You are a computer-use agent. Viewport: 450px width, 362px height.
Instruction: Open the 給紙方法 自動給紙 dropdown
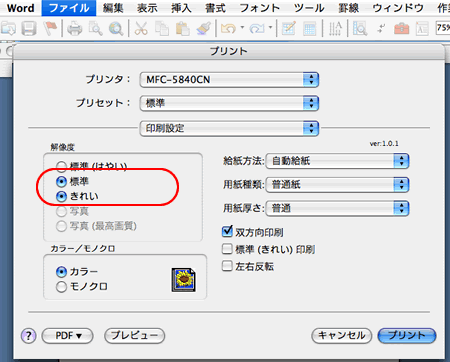pos(337,161)
